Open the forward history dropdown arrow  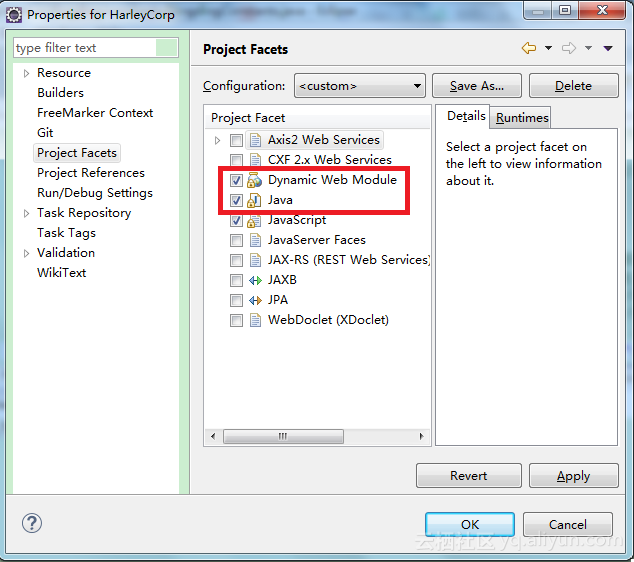tap(588, 48)
